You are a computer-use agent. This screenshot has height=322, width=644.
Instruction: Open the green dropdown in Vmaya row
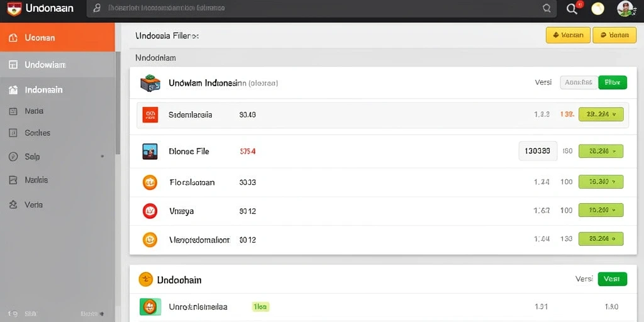(601, 210)
